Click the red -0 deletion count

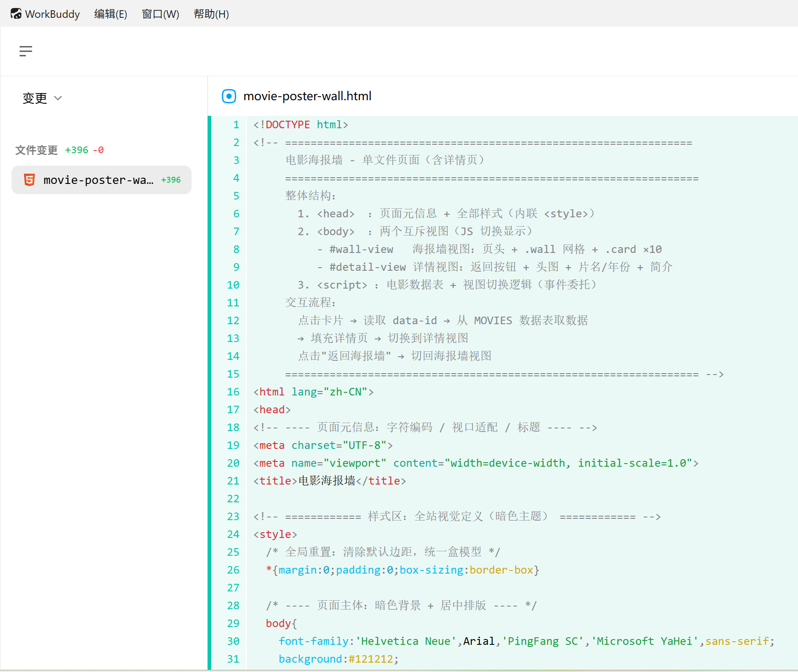click(98, 150)
